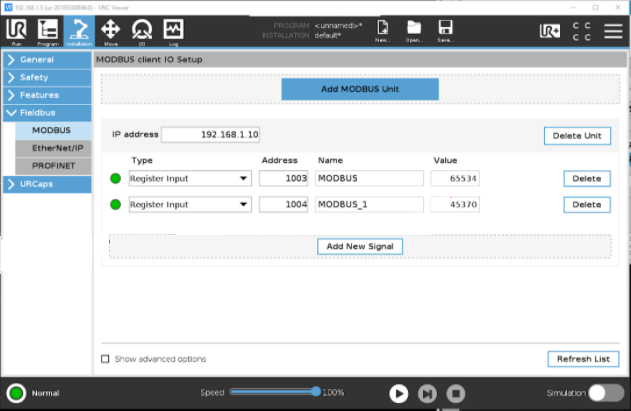
Task: Open the Log tab icon
Action: 173,31
